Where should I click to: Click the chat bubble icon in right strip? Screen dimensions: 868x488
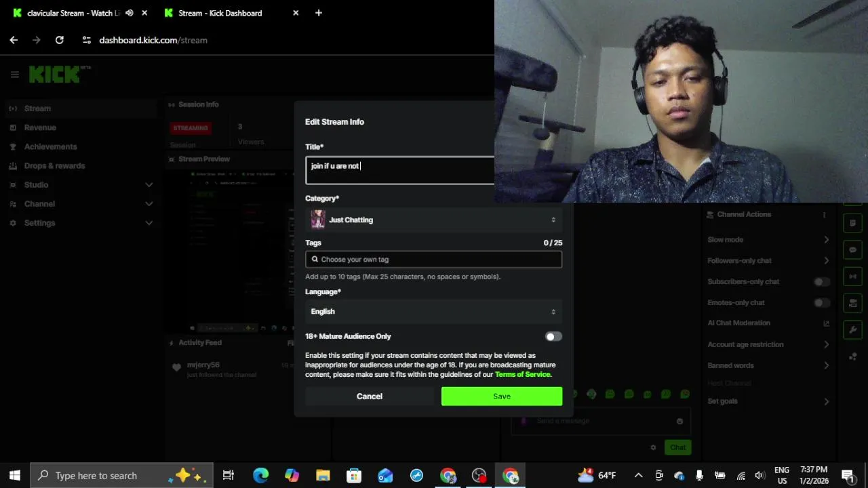click(852, 250)
